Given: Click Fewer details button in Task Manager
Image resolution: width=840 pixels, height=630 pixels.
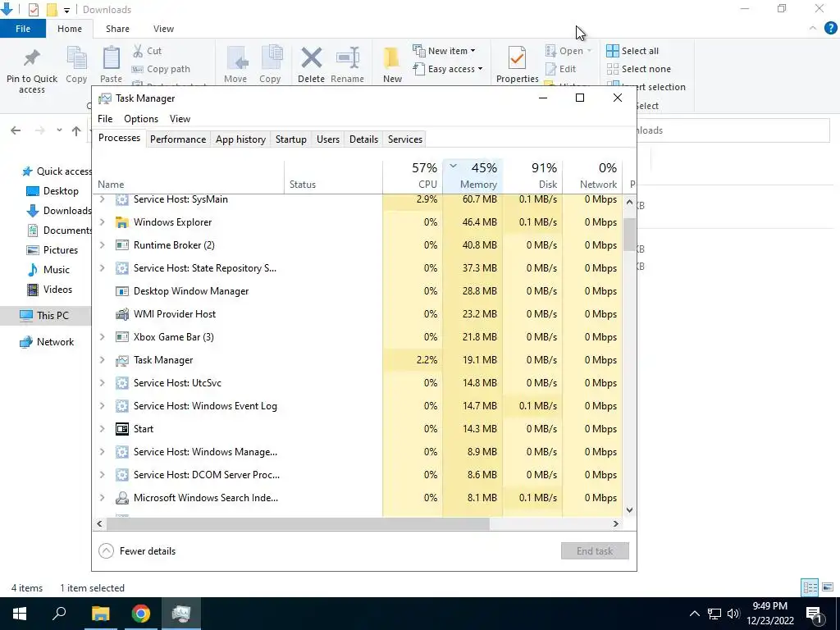Looking at the screenshot, I should pyautogui.click(x=137, y=550).
